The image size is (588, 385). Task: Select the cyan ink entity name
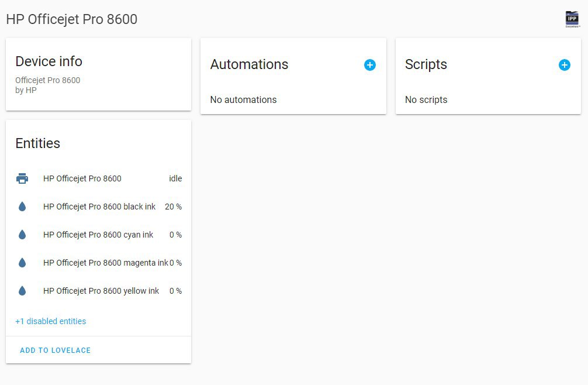98,235
